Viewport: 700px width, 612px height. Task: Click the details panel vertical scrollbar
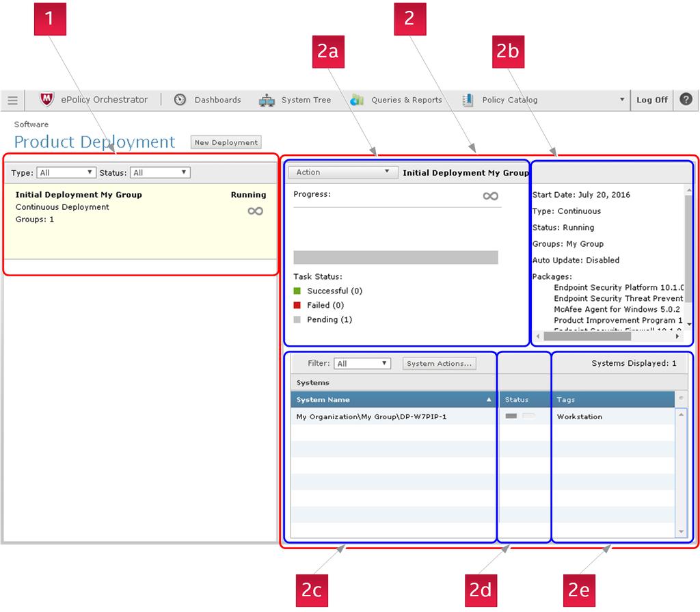689,248
